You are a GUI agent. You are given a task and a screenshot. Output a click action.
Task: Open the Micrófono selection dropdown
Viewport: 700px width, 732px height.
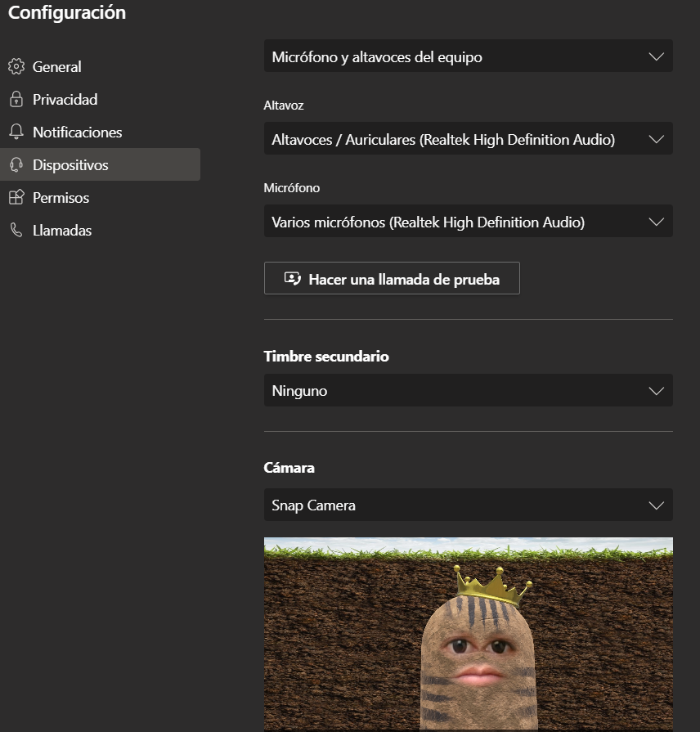(x=468, y=222)
